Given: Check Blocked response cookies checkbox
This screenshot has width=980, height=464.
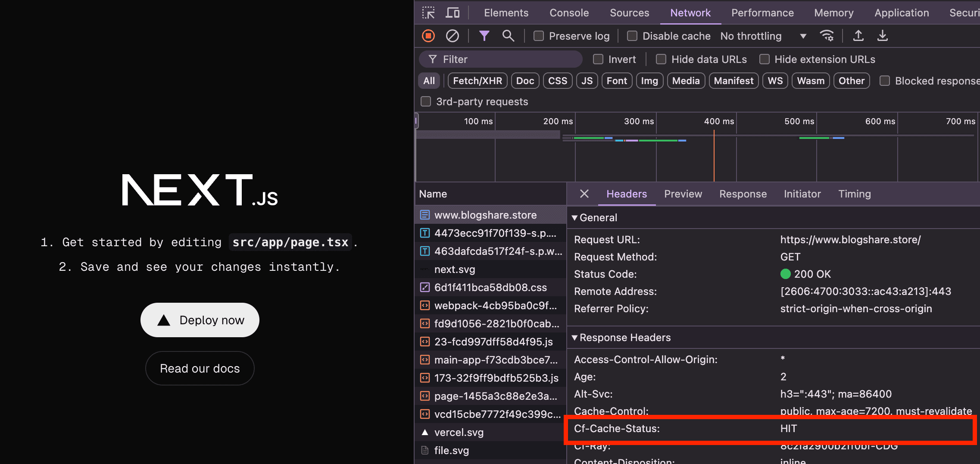Looking at the screenshot, I should tap(884, 81).
